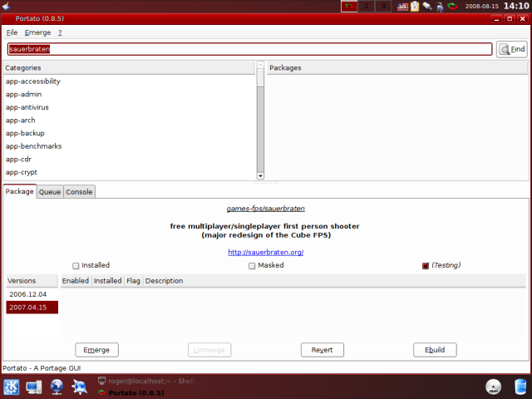532x399 pixels.
Task: Switch to virtual desktop 1 in pager
Action: coord(349,6)
